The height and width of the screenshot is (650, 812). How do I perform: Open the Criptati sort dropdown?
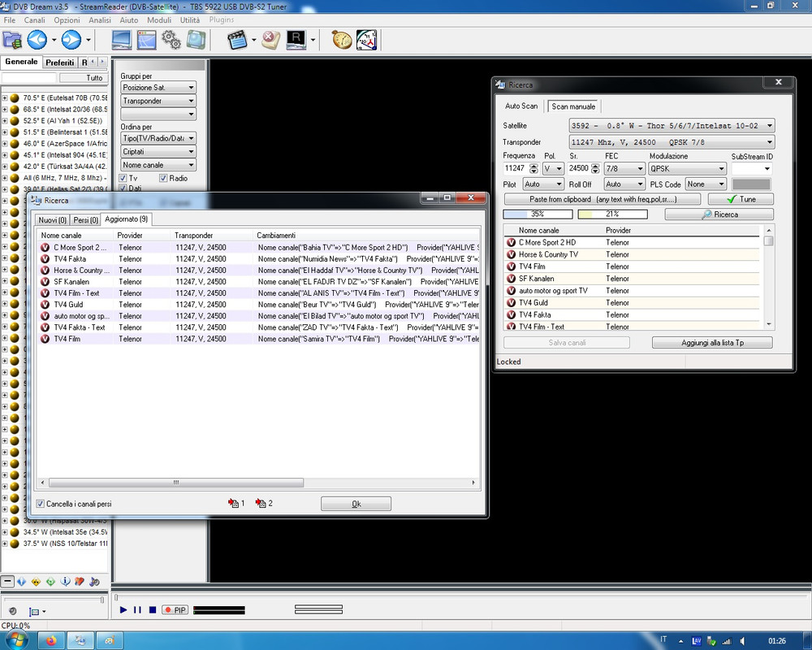tap(158, 151)
